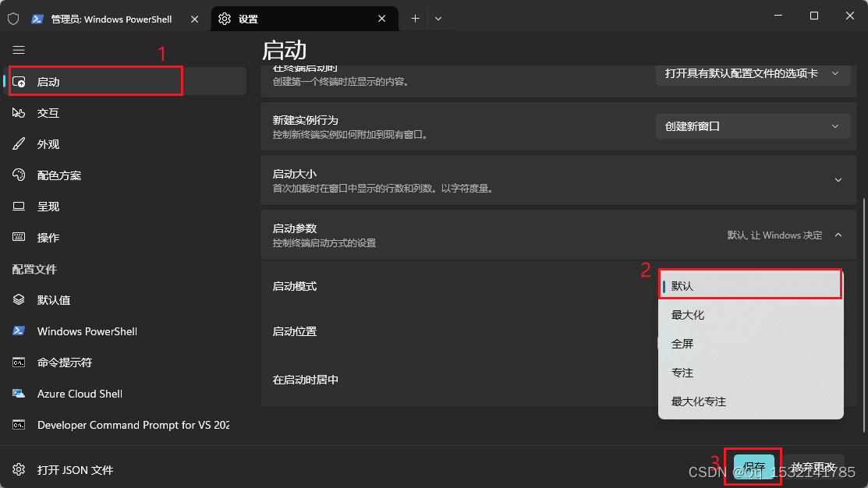Open the default profile tab dropdown
Screen dimensions: 868x488
point(753,72)
